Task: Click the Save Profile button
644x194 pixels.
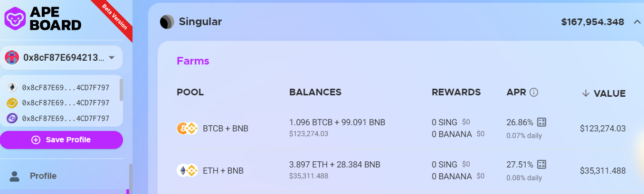Action: (61, 140)
